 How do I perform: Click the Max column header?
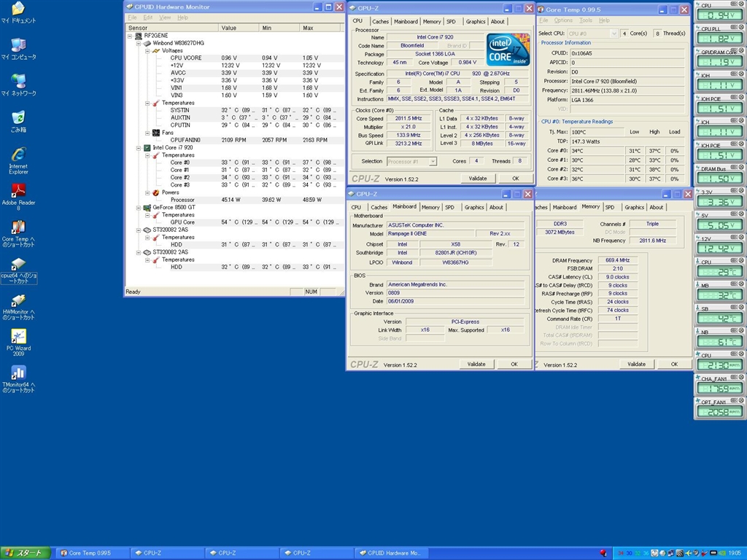click(x=308, y=28)
